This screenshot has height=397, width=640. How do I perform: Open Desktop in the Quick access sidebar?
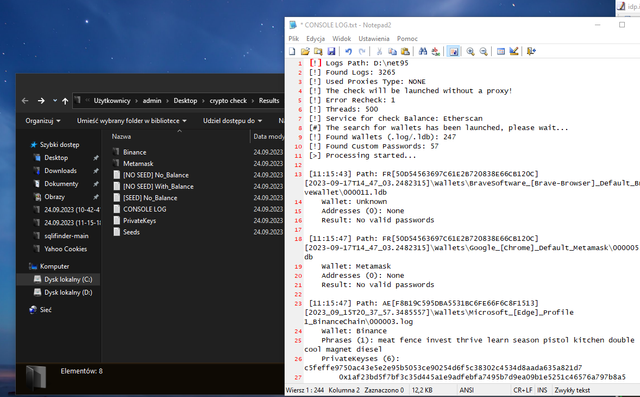coord(56,158)
